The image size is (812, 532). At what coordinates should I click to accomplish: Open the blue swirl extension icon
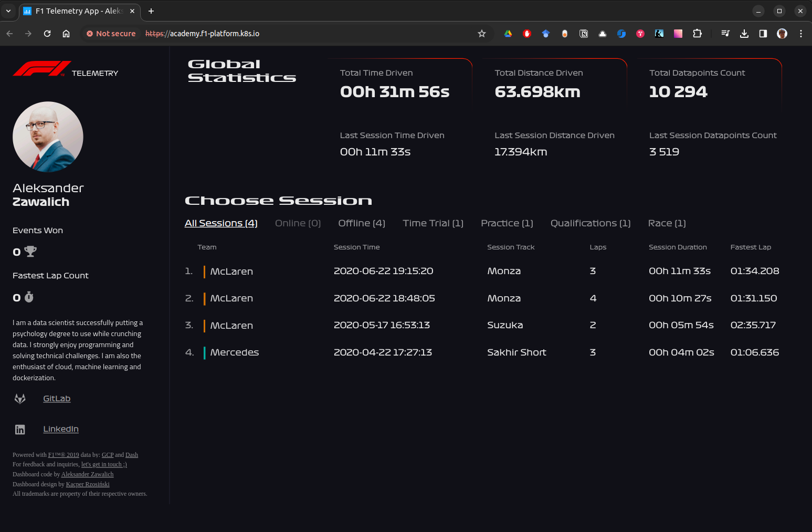pos(621,34)
